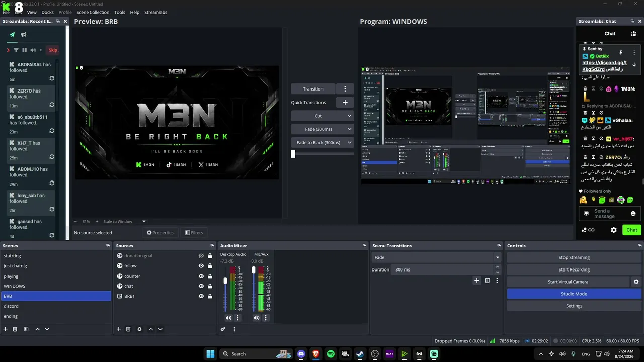
Task: Expand the Fade to Black (300ms) dropdown
Action: click(x=349, y=143)
